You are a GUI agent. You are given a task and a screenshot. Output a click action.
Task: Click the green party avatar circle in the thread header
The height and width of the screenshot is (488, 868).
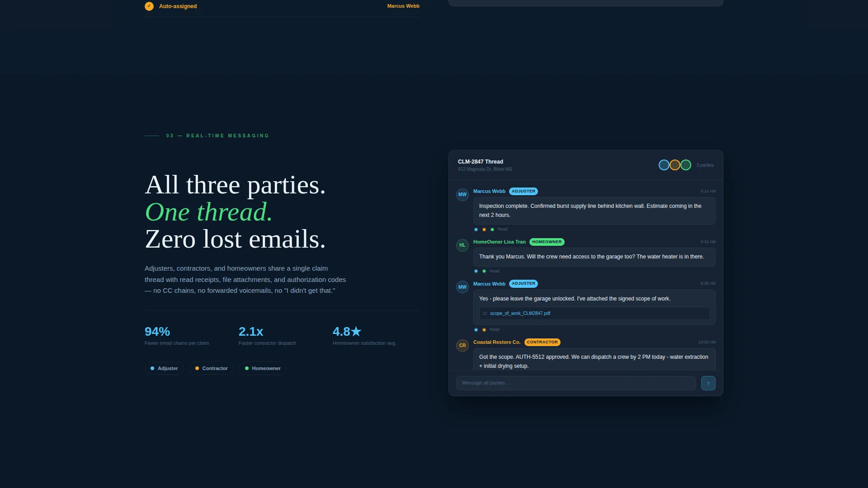click(x=686, y=165)
